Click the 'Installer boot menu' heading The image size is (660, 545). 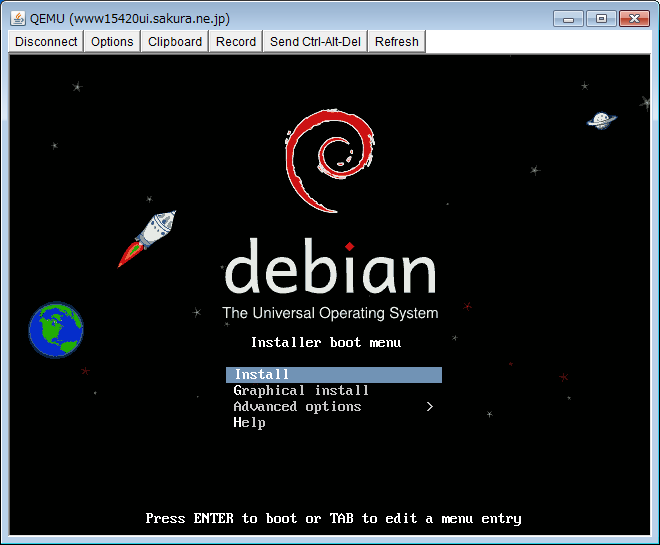pos(326,343)
